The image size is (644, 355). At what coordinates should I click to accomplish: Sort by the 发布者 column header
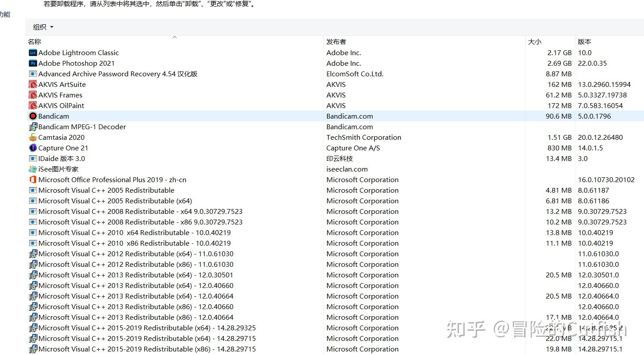tap(336, 41)
